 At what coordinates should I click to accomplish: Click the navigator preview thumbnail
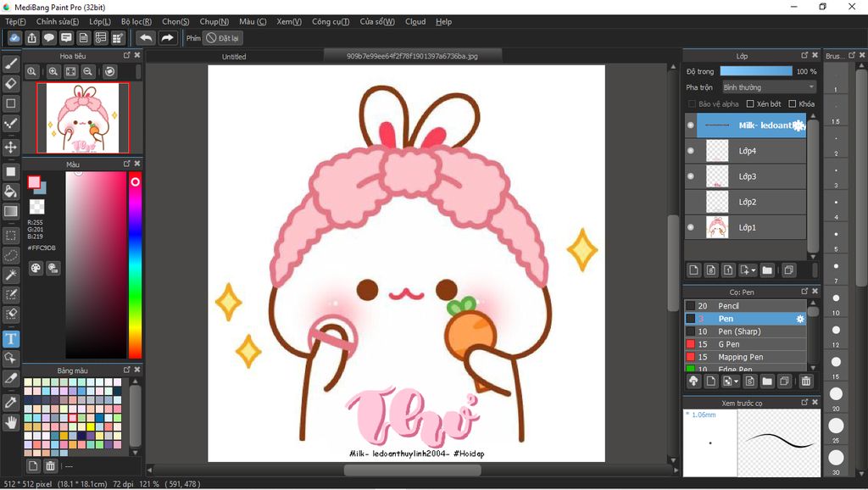pos(83,118)
